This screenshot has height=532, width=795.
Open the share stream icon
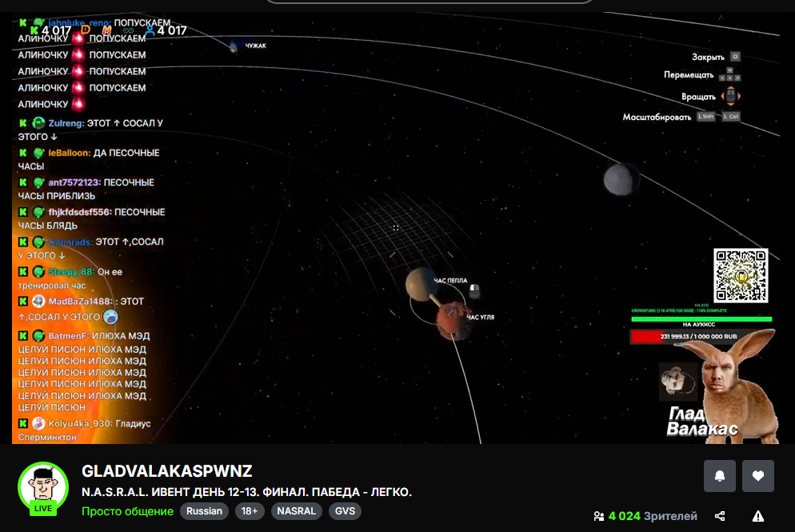click(720, 516)
